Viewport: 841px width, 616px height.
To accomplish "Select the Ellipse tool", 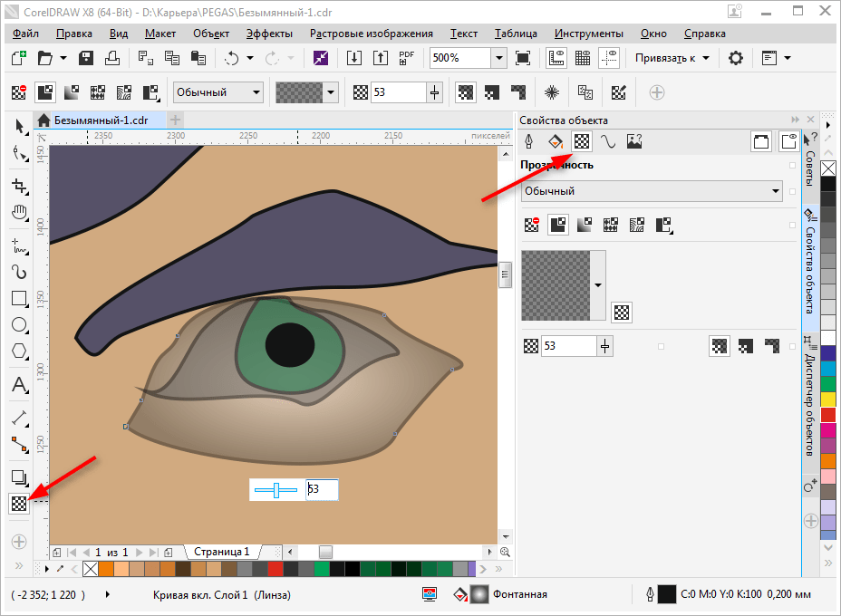I will (19, 325).
